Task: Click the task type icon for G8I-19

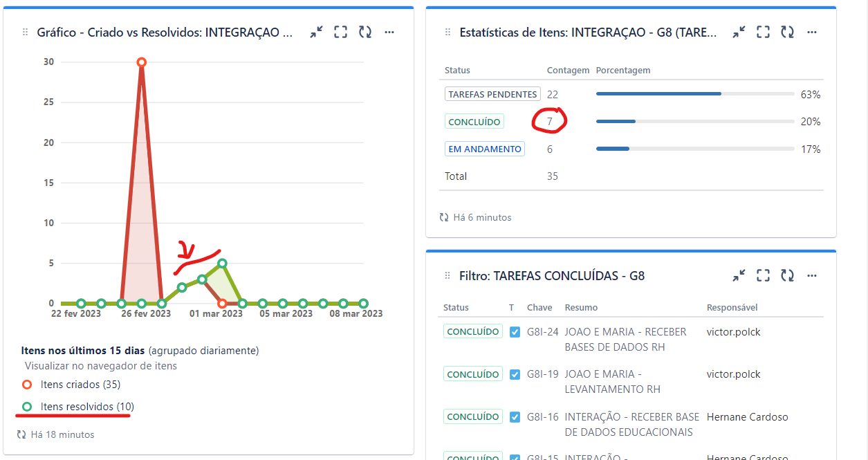Action: 515,374
